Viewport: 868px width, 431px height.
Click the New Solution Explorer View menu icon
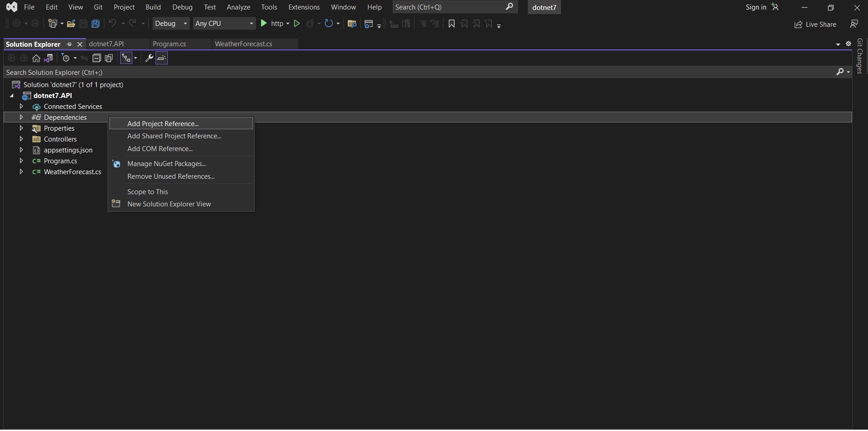(x=116, y=204)
